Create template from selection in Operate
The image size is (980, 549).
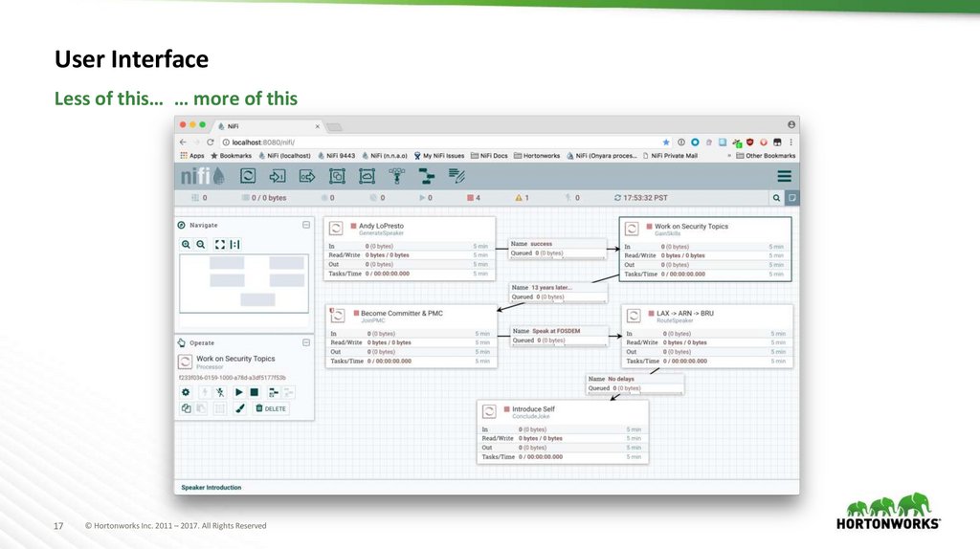273,392
